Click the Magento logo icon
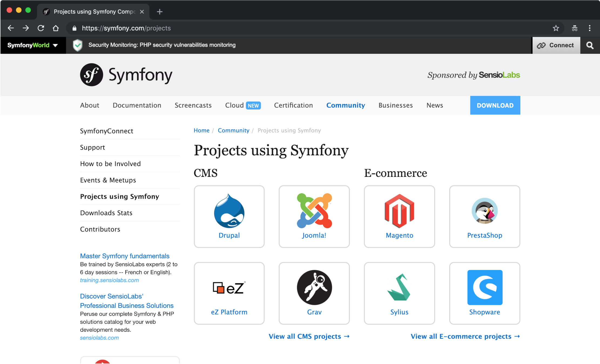The image size is (600, 364). (399, 211)
